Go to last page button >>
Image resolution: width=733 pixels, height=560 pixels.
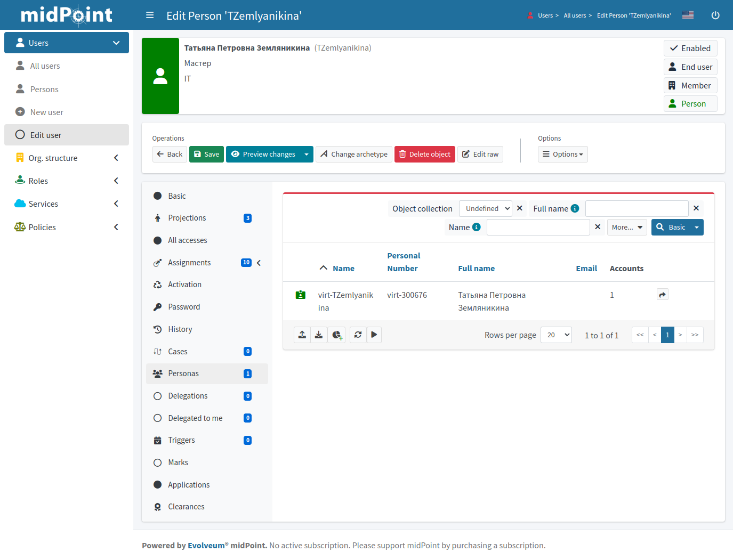click(x=695, y=335)
